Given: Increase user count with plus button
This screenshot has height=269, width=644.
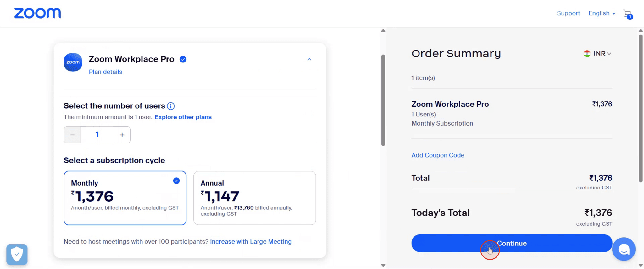Looking at the screenshot, I should coord(122,135).
